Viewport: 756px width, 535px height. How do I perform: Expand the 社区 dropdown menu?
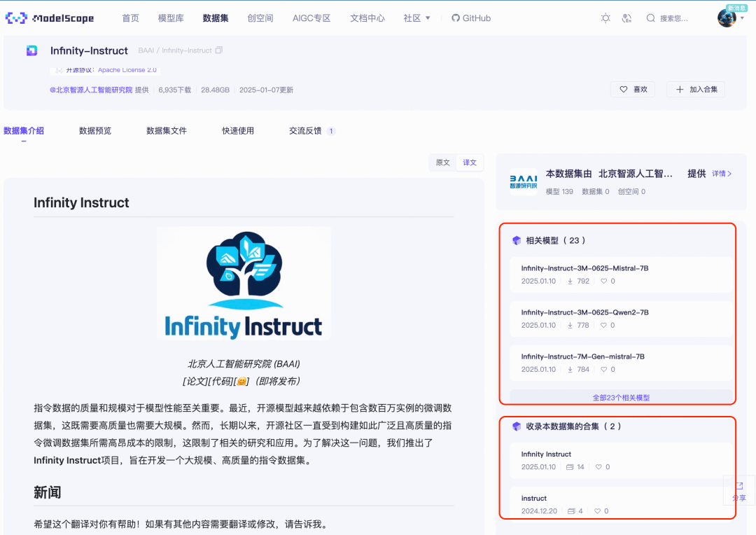pos(416,18)
